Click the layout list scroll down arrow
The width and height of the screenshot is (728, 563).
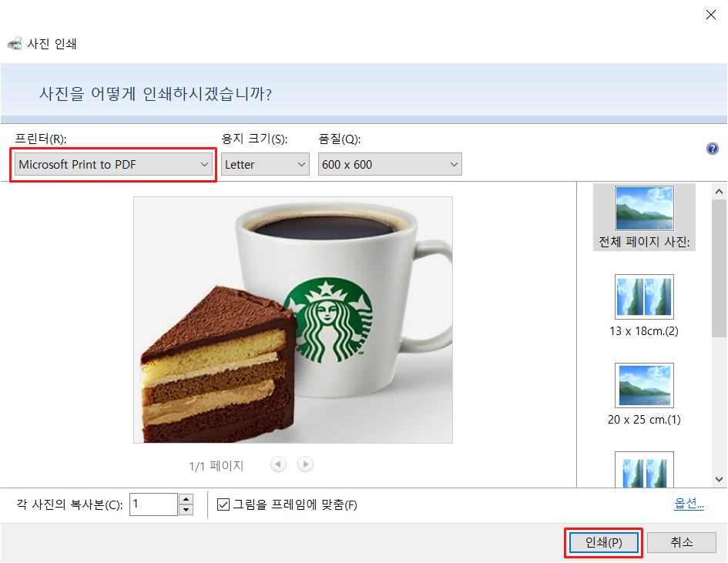pos(720,480)
